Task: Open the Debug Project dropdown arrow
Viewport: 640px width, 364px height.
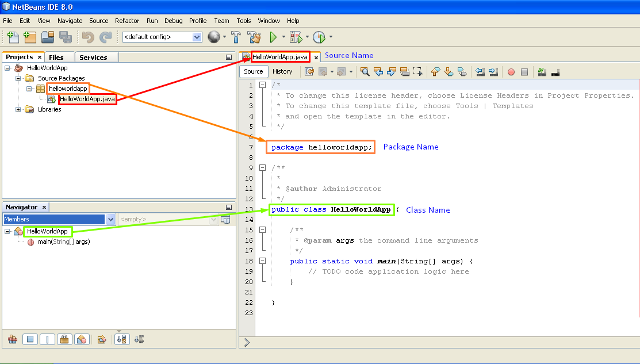Action: pyautogui.click(x=307, y=37)
